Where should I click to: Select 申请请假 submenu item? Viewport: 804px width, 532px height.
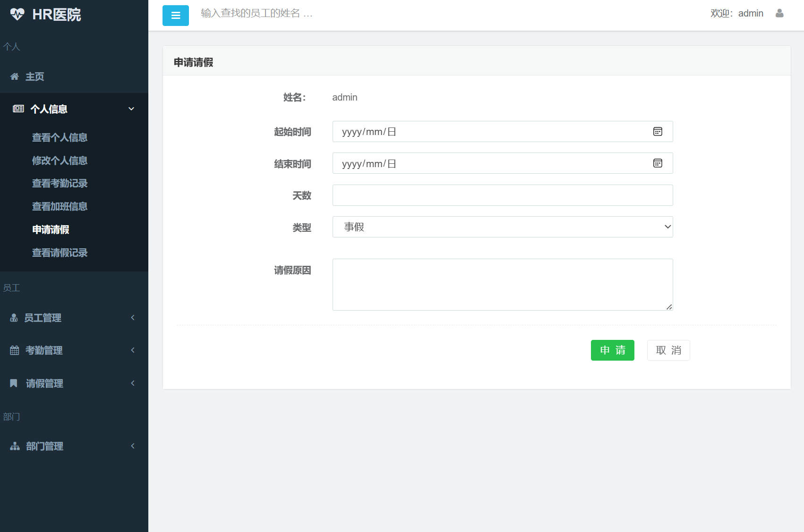tap(51, 229)
